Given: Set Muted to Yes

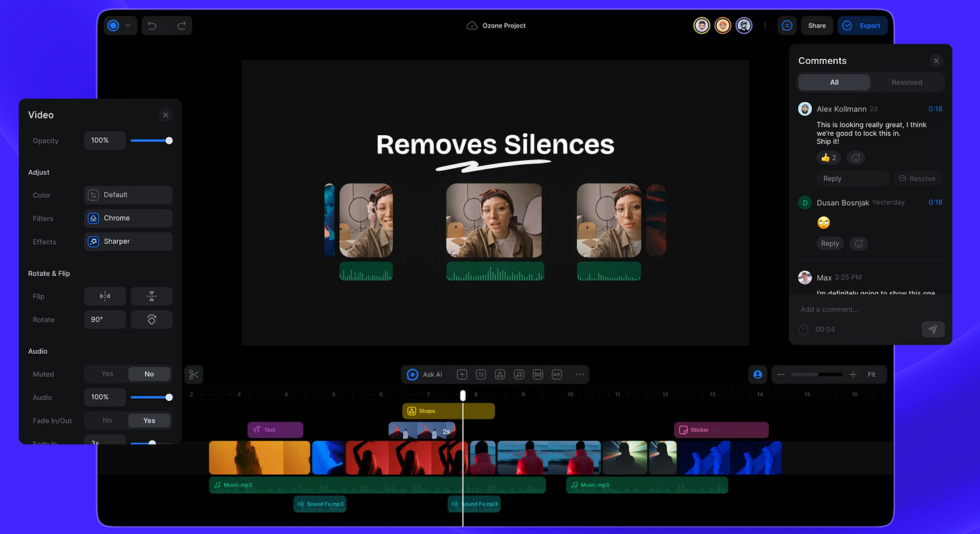Looking at the screenshot, I should pyautogui.click(x=107, y=374).
